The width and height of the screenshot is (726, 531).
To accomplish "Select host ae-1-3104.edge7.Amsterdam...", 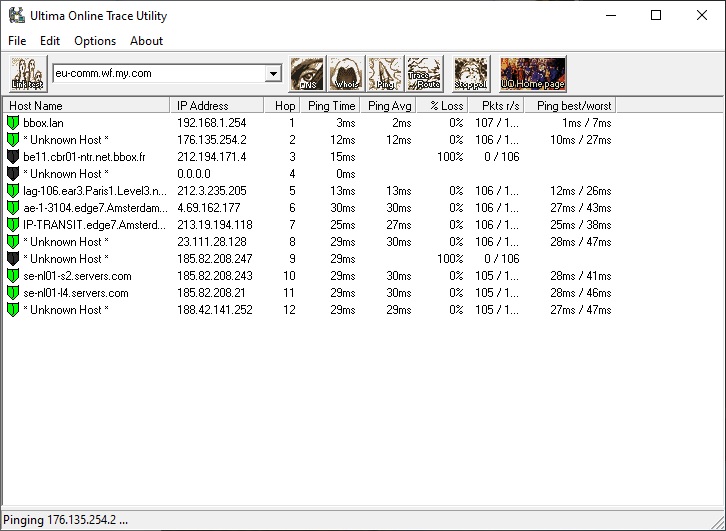I will [95, 208].
